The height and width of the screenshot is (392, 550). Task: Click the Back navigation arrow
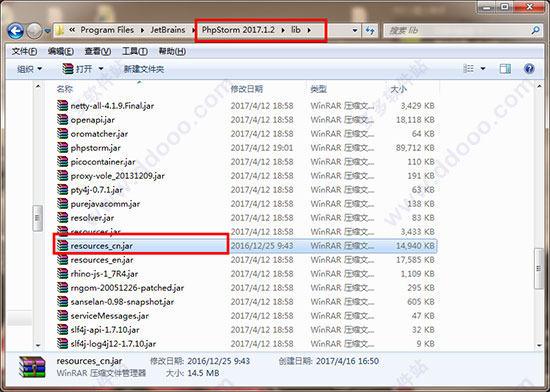click(x=15, y=31)
